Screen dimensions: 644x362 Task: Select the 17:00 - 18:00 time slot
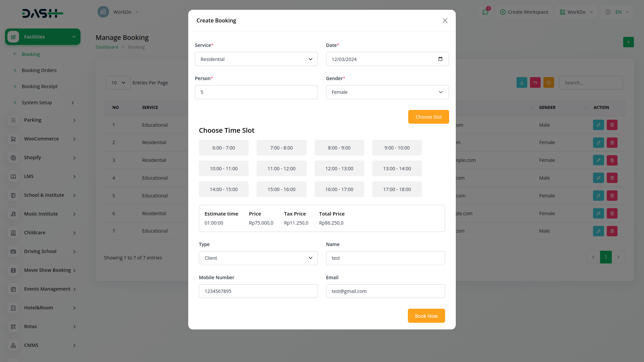tap(397, 189)
